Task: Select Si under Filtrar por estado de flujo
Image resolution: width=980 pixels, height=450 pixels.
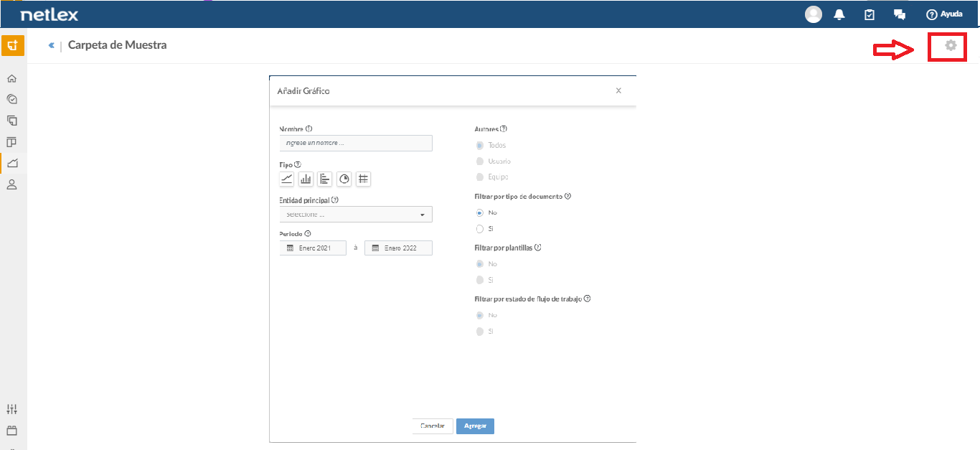Action: click(x=480, y=331)
